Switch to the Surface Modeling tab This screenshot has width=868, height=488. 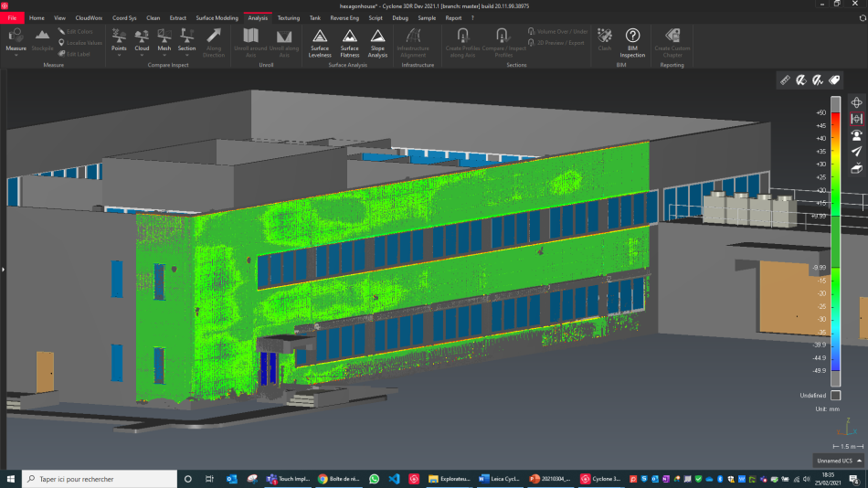217,17
